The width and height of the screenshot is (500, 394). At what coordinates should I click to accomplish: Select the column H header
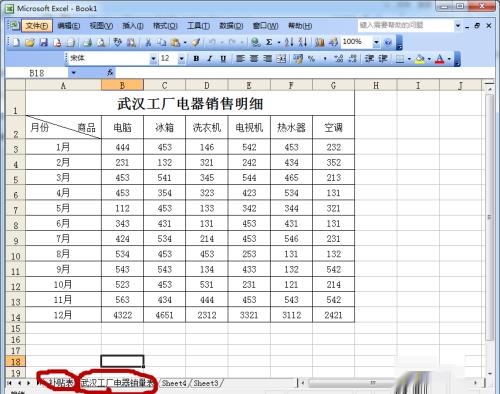coord(376,86)
